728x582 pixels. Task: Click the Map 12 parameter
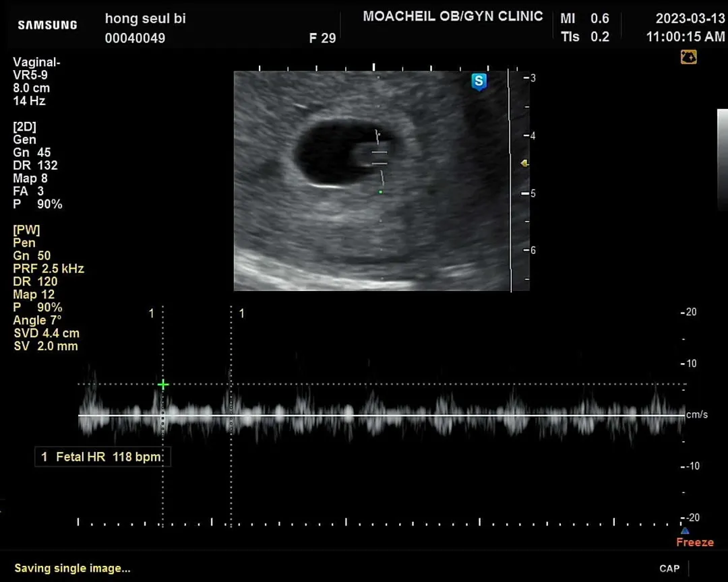[34, 295]
